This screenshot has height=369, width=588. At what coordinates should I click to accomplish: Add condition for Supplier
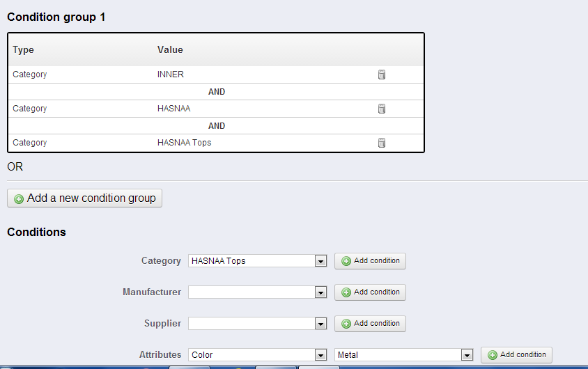pos(370,323)
